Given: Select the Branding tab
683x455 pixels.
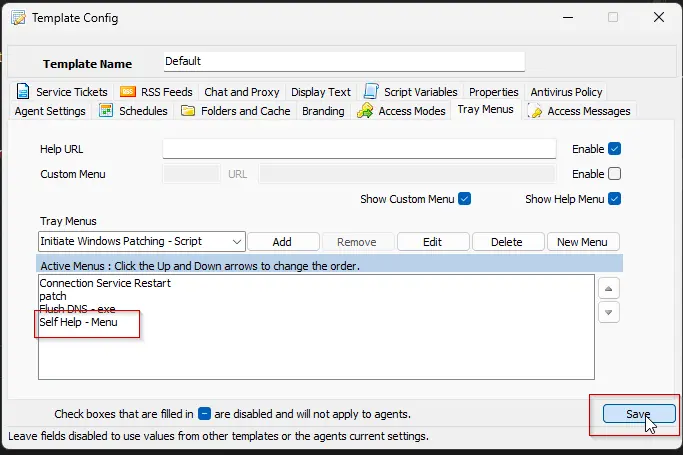Looking at the screenshot, I should 323,111.
